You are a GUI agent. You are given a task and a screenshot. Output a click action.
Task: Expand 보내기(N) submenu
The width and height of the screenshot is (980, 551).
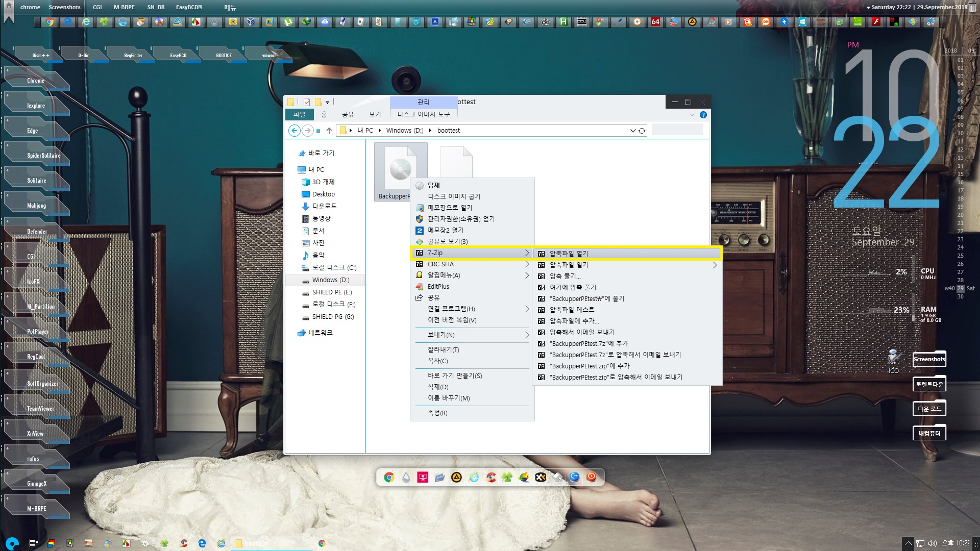[527, 335]
